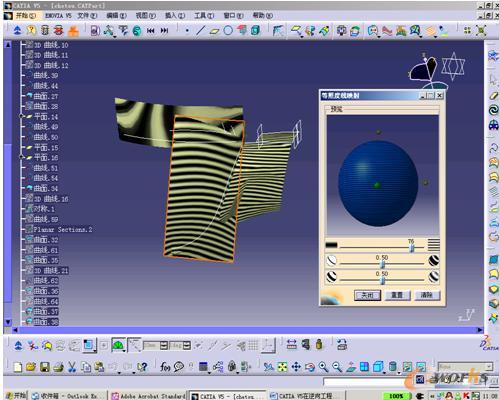Click the formula f(x) icon
499x400 pixels.
[x=165, y=367]
